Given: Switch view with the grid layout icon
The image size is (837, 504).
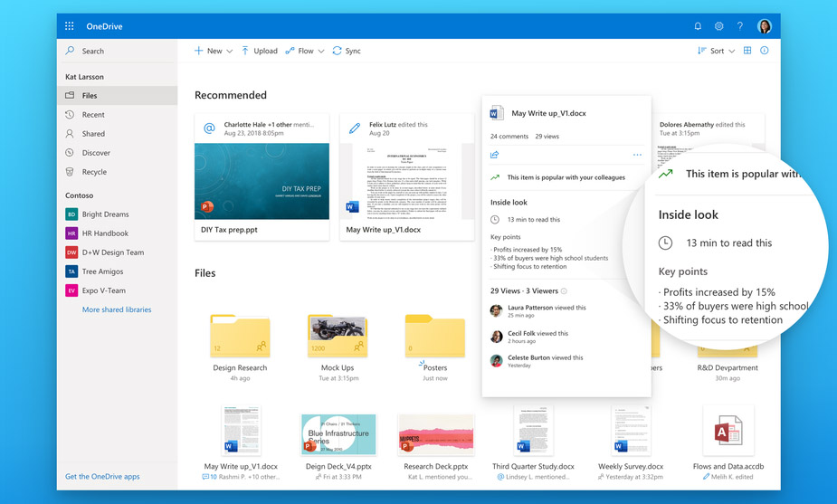Looking at the screenshot, I should (x=747, y=50).
